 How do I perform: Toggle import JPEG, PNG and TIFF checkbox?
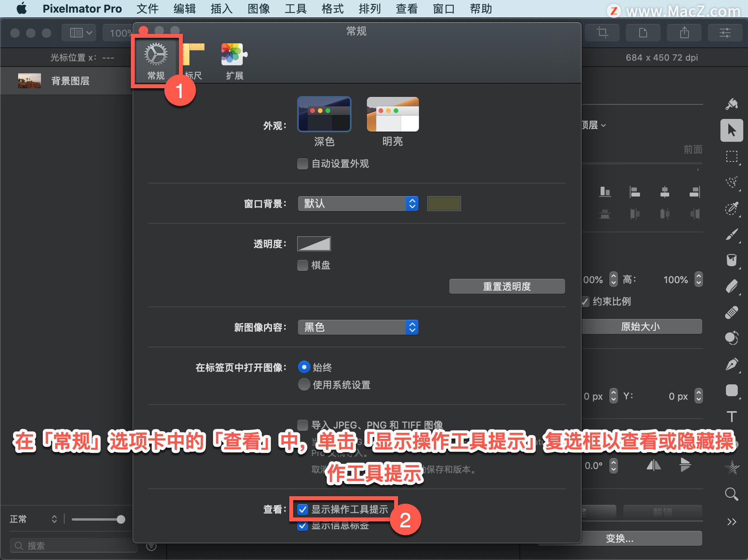click(x=303, y=425)
